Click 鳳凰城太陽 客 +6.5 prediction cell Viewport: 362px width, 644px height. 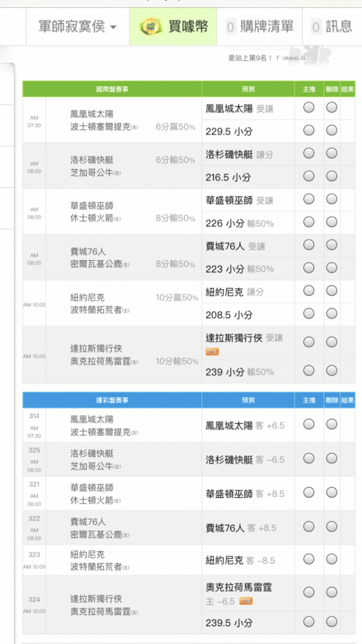[x=248, y=425]
